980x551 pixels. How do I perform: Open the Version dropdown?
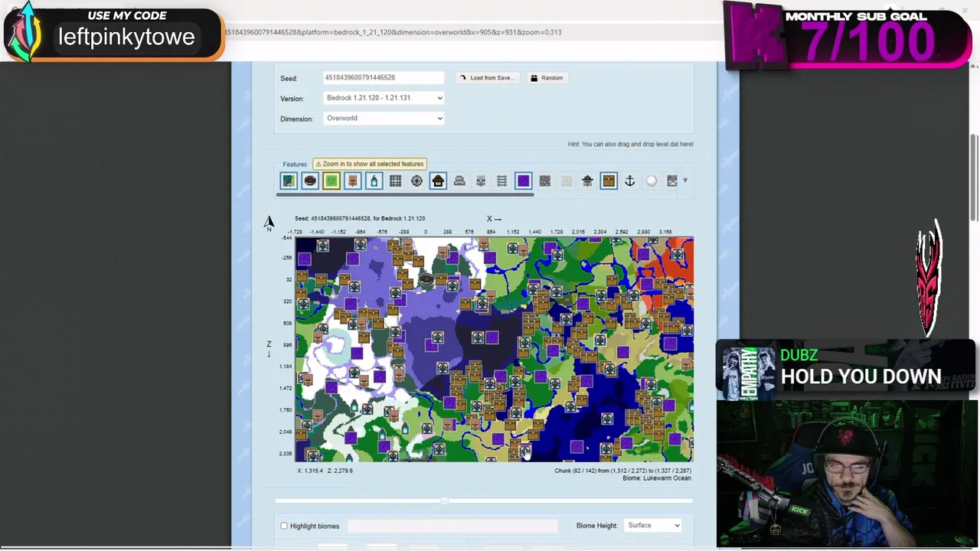[384, 98]
